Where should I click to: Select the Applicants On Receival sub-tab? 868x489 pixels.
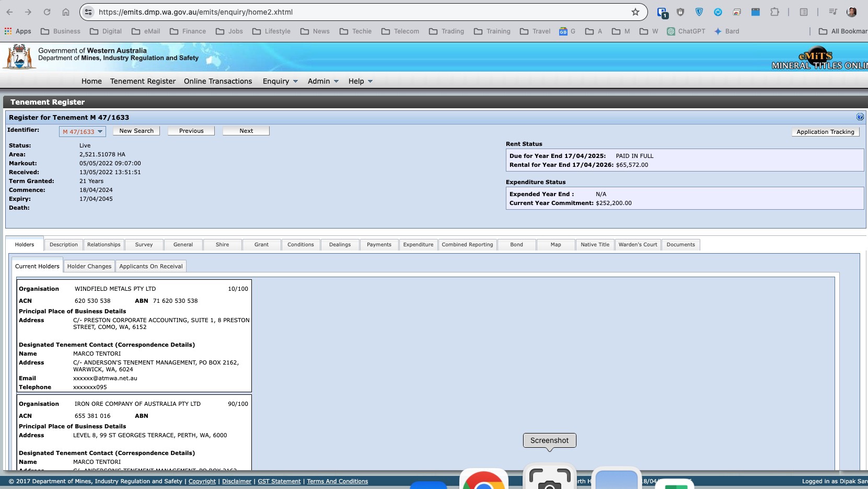[151, 266]
